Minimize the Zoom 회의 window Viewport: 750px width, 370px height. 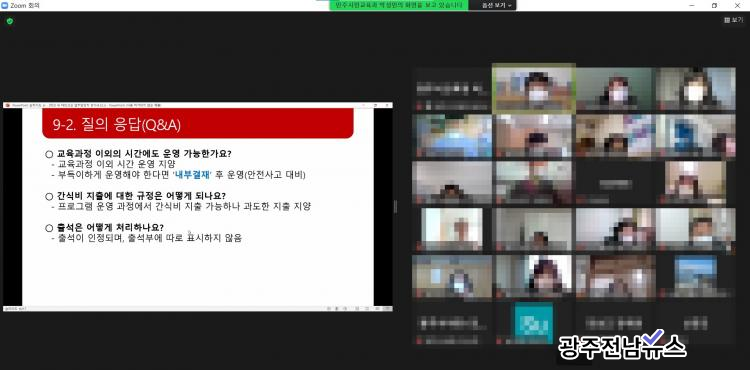click(x=693, y=5)
